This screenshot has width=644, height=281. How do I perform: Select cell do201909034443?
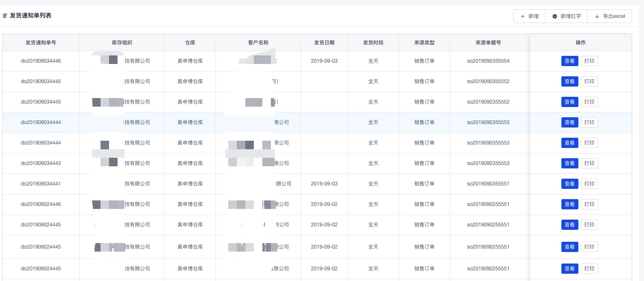tap(41, 163)
